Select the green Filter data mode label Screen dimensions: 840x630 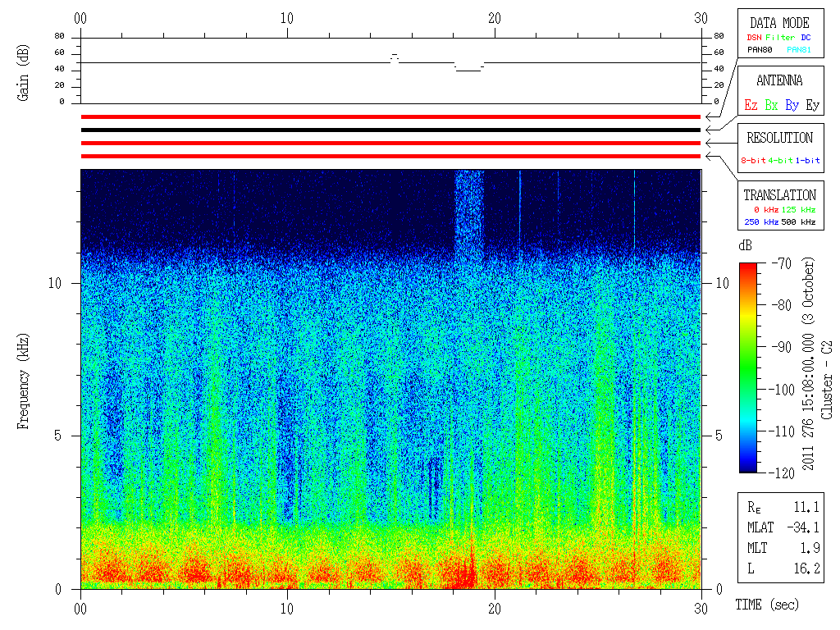point(780,38)
